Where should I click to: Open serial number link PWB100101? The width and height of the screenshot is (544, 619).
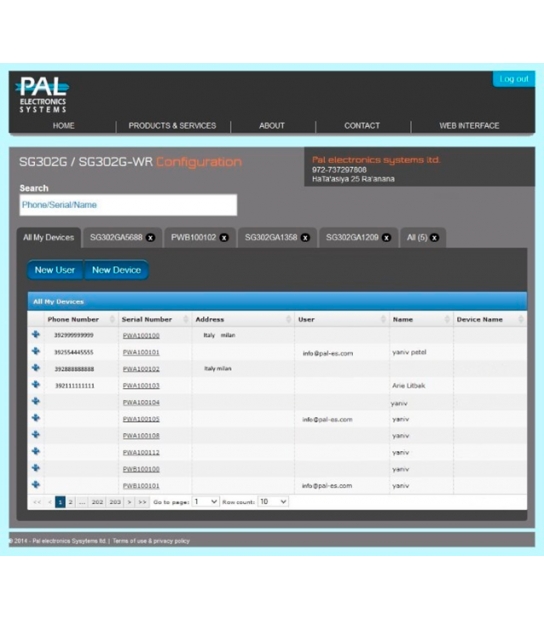[141, 486]
